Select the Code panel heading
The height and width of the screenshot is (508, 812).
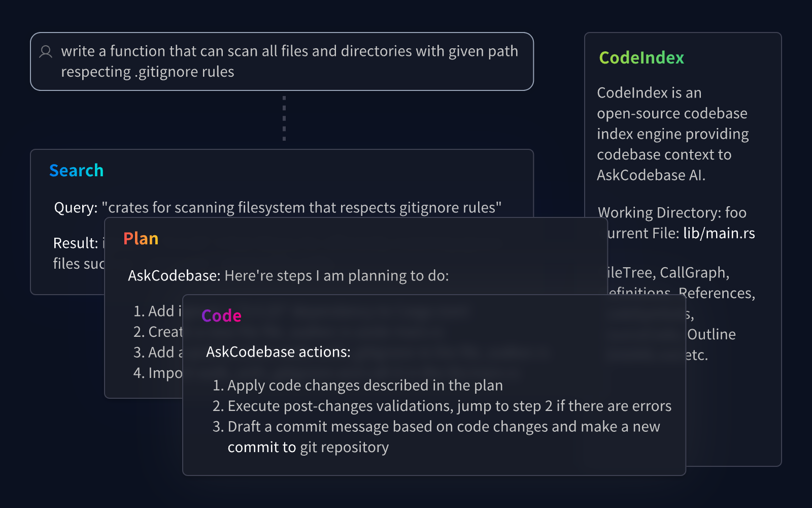click(x=221, y=316)
